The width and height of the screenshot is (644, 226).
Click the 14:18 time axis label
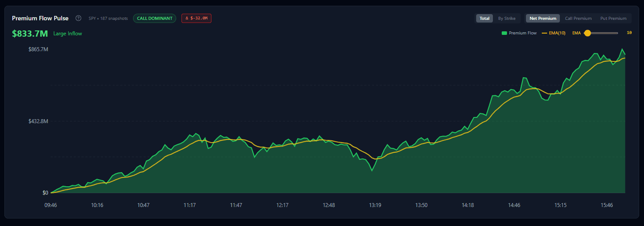point(468,205)
